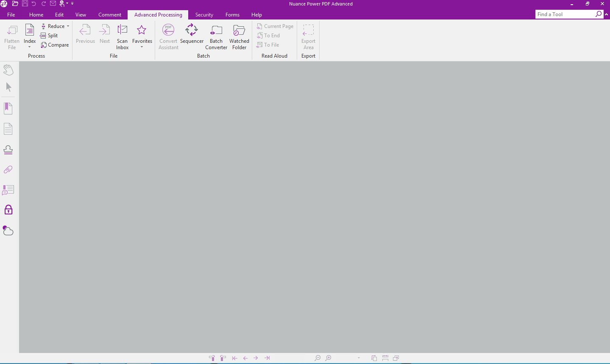Viewport: 610px width, 364px height.
Task: Open the cloud connectors panel
Action: pyautogui.click(x=8, y=231)
